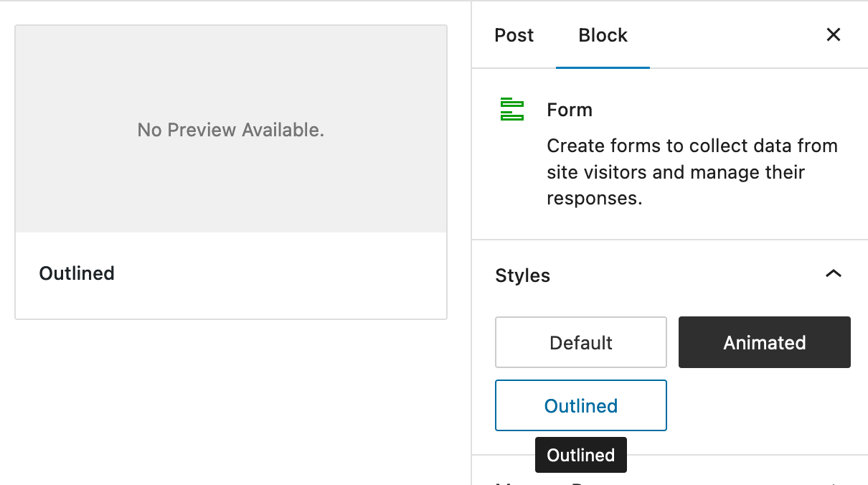The height and width of the screenshot is (485, 868).
Task: Click the Default style option
Action: click(580, 342)
